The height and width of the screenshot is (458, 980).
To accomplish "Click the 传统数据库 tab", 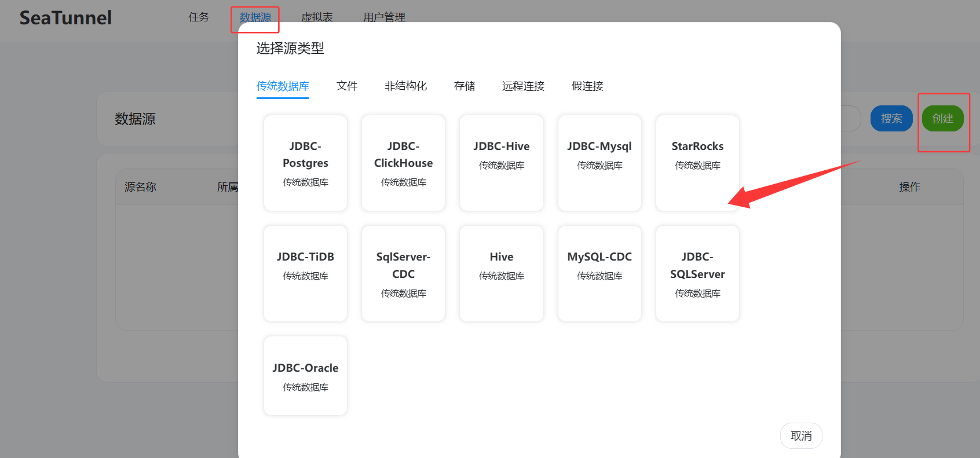I will (283, 86).
